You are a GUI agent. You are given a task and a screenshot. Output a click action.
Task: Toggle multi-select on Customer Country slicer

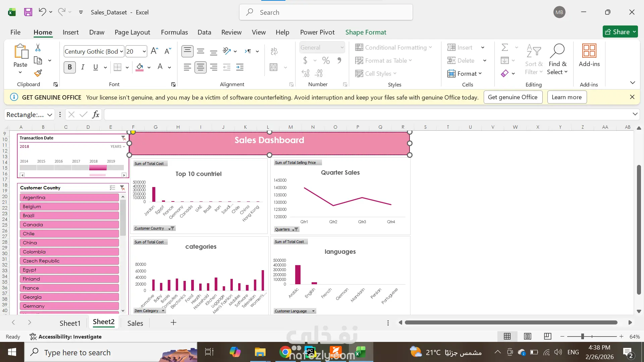pyautogui.click(x=112, y=188)
